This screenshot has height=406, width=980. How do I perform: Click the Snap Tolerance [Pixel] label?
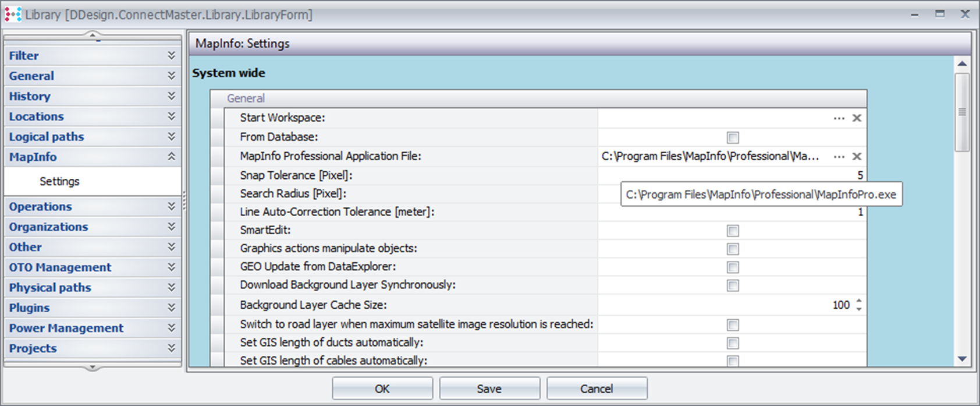[296, 175]
